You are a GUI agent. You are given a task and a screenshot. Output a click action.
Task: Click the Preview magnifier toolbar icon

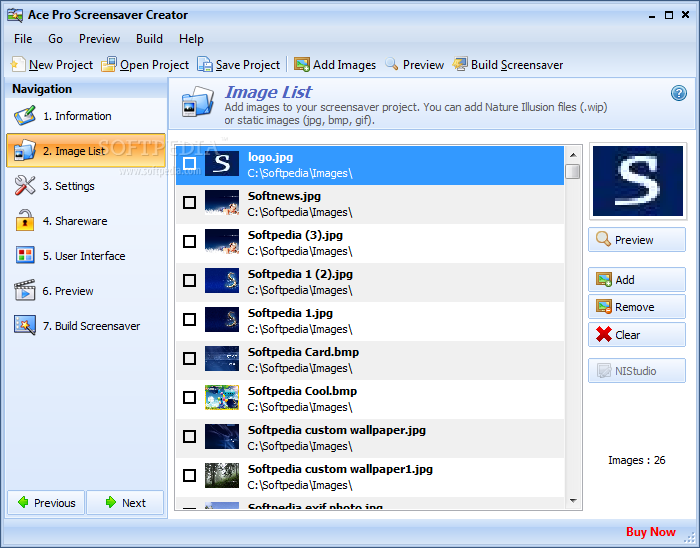(x=392, y=64)
